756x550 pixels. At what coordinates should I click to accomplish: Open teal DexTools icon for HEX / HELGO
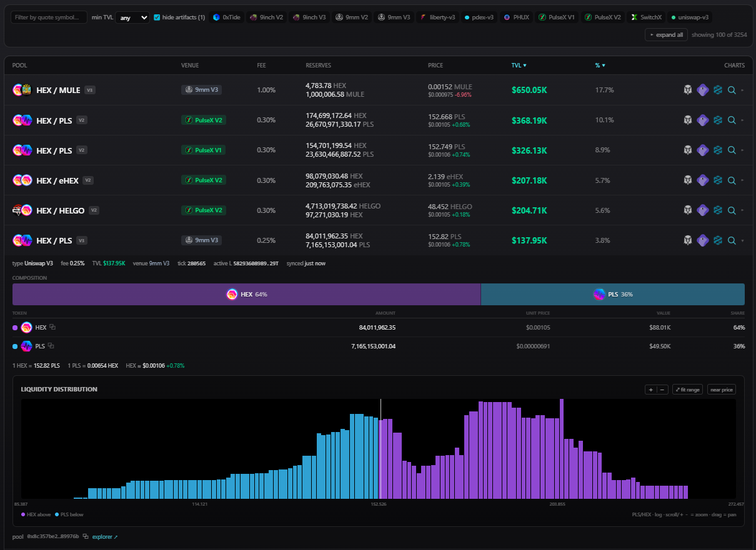pyautogui.click(x=718, y=210)
